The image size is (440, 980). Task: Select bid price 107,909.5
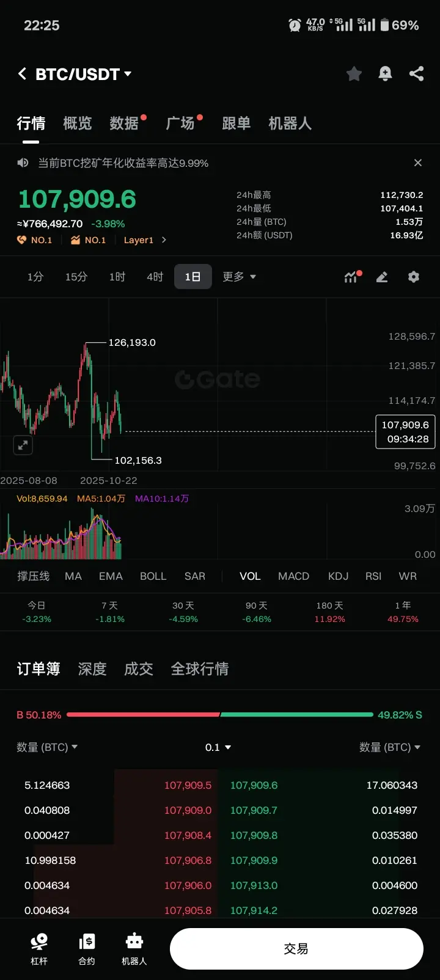click(188, 785)
